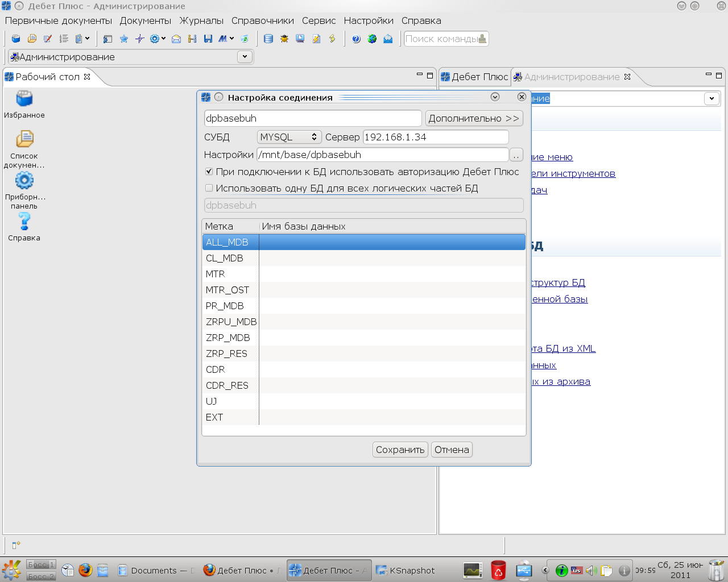The height and width of the screenshot is (582, 728).
Task: Click the window form toolbar icon
Action: (x=108, y=39)
